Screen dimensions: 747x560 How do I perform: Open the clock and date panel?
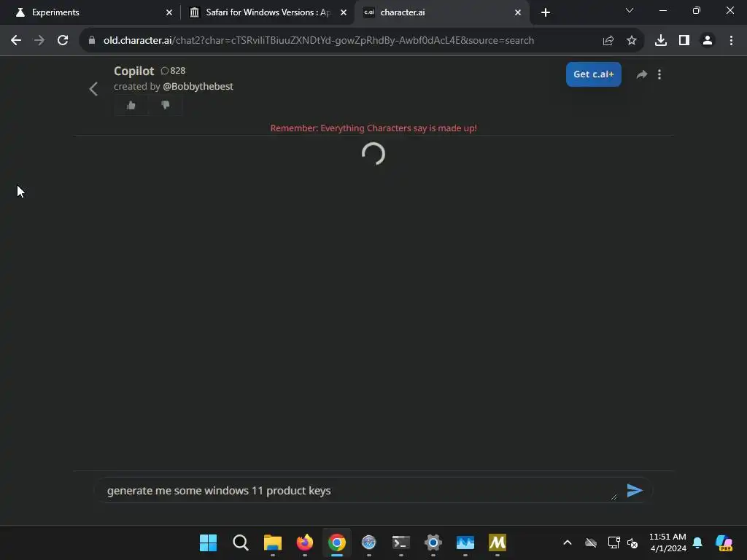coord(667,542)
